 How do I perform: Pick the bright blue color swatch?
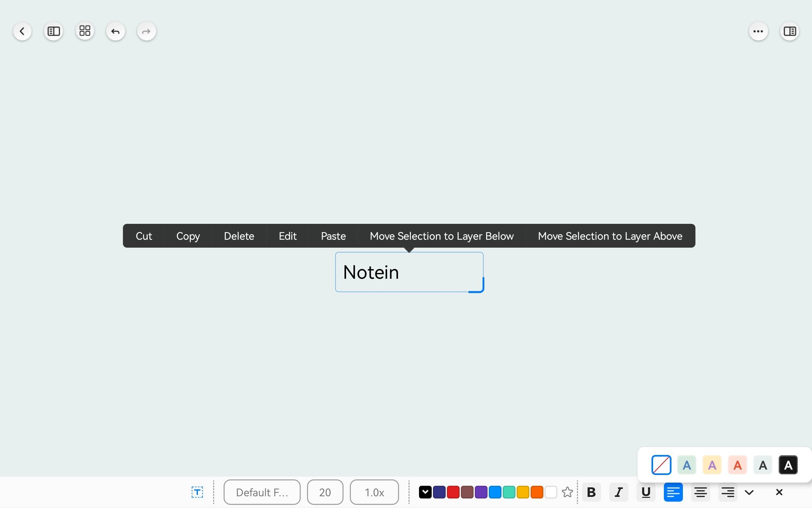pos(495,492)
